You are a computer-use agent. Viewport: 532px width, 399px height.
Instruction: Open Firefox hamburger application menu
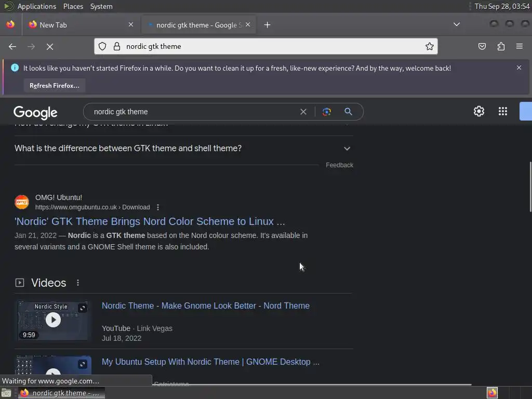pos(520,46)
